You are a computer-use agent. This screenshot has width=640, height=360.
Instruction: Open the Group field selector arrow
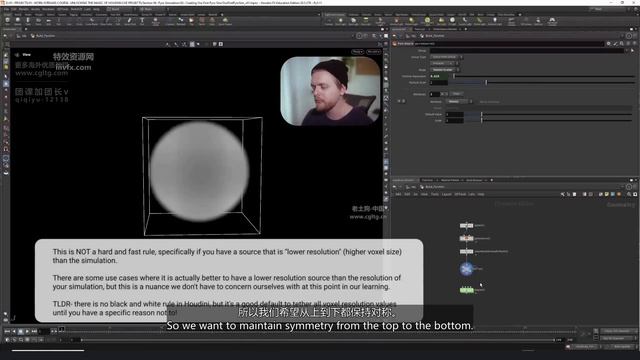pyautogui.click(x=633, y=51)
